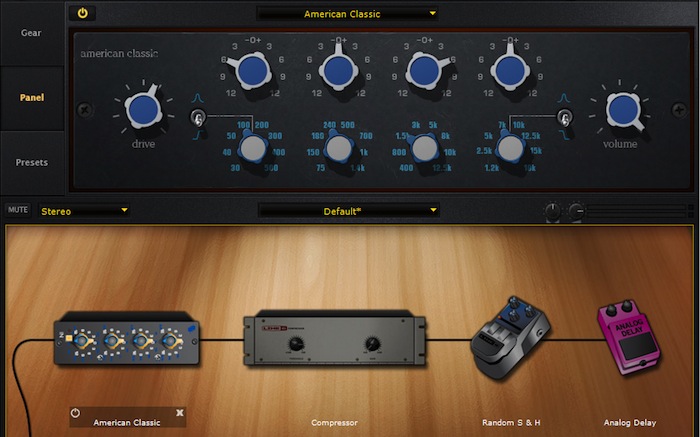
Task: Click the volume knob
Action: (x=623, y=110)
